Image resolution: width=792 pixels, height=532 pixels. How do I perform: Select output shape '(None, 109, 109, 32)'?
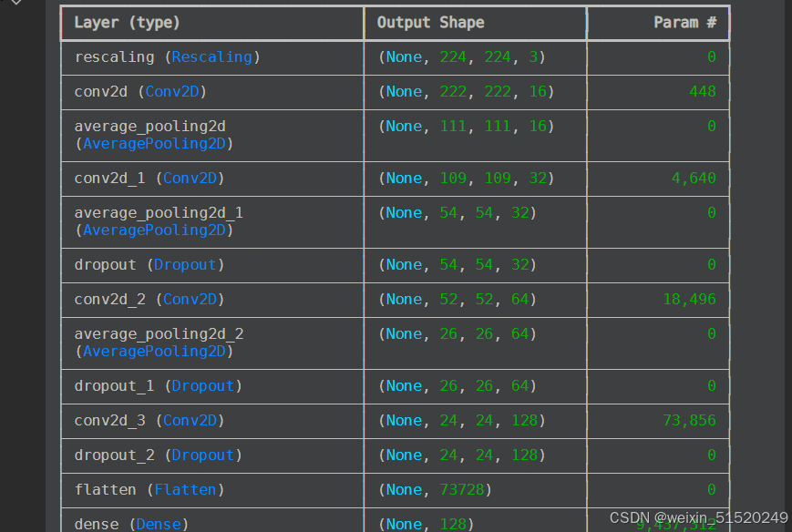(467, 179)
